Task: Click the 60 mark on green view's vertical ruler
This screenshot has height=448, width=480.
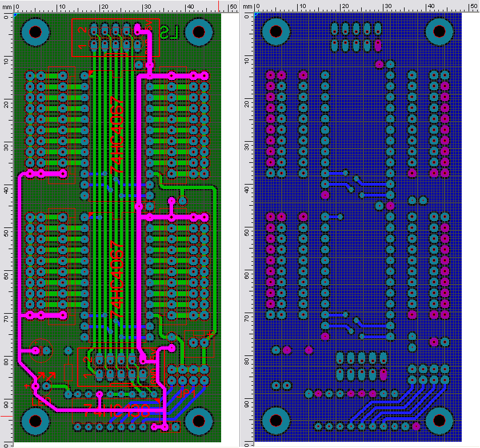Action: coord(6,276)
